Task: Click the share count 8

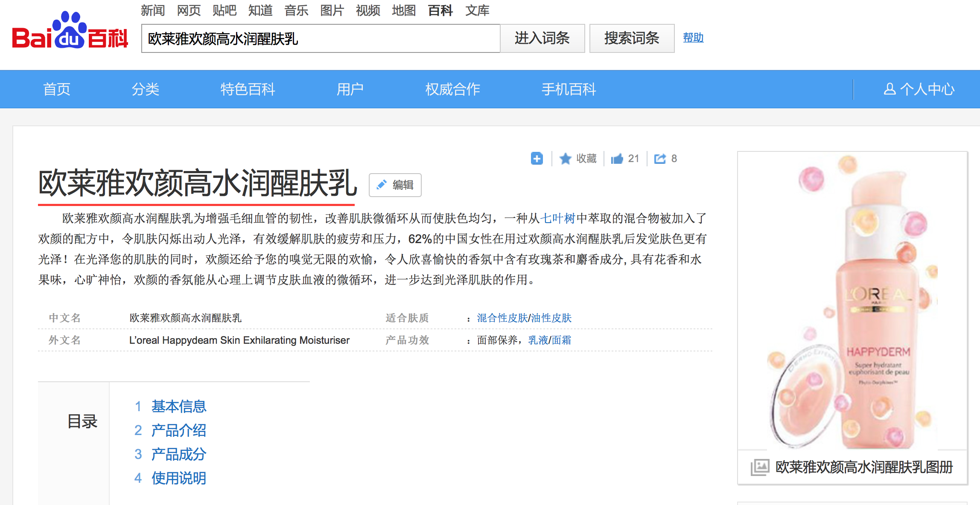Action: click(674, 159)
